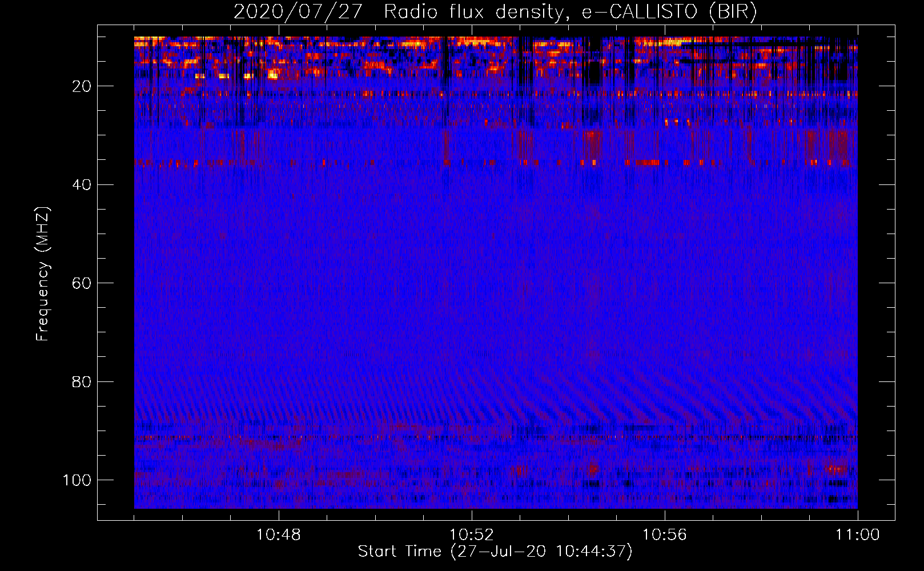Click the 10:56 time tick label
The height and width of the screenshot is (571, 924).
(665, 535)
